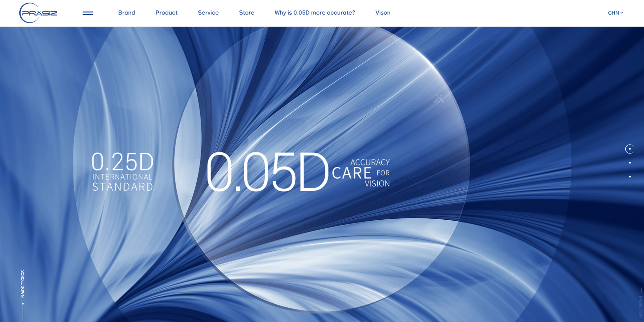Click the large 0.05D headline text
The height and width of the screenshot is (322, 644).
[x=267, y=172]
